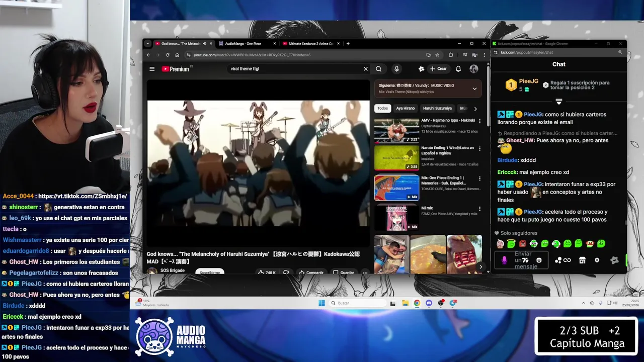Image resolution: width=644 pixels, height=362 pixels.
Task: Insert the red angry face emote
Action: point(522,244)
